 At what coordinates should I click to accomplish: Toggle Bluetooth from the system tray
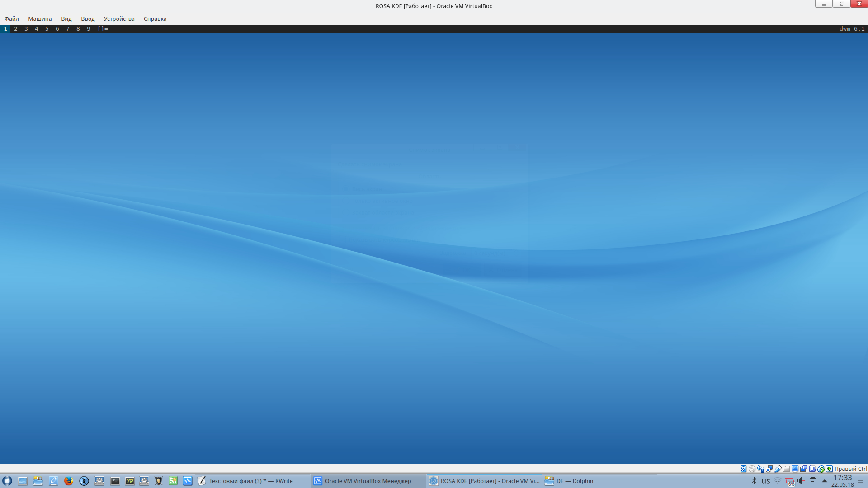754,481
